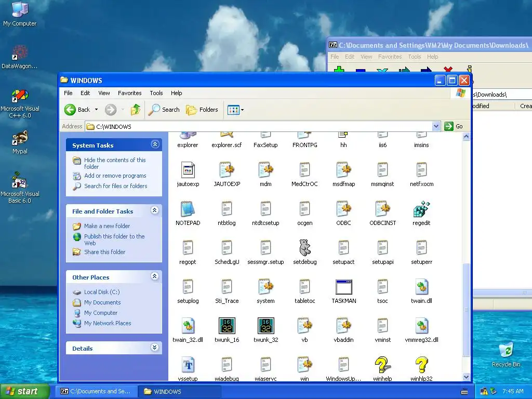Click Publish this folder to the Web
The width and height of the screenshot is (532, 399).
114,240
